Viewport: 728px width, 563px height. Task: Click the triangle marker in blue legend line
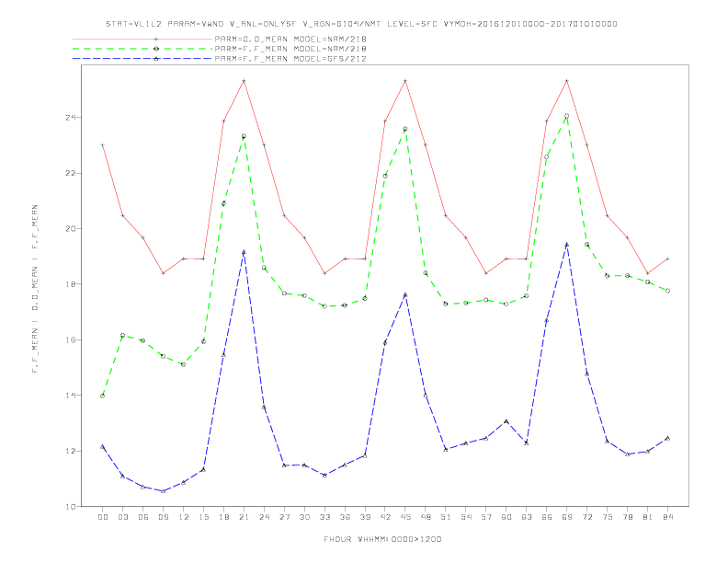coord(156,59)
